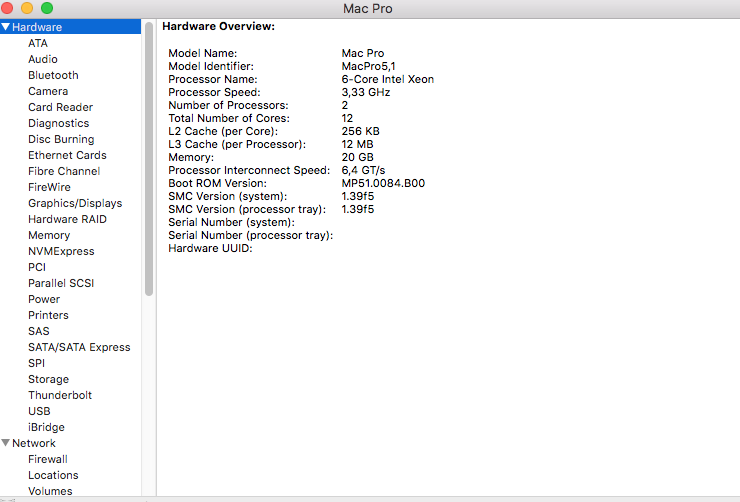Select Locations under Network
Viewport: 740px width, 502px height.
pyautogui.click(x=53, y=475)
